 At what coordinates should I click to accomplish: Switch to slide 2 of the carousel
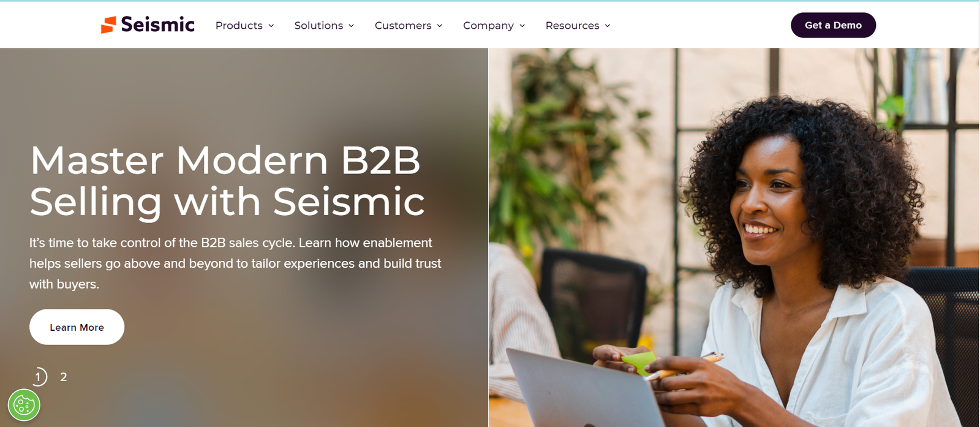point(63,377)
